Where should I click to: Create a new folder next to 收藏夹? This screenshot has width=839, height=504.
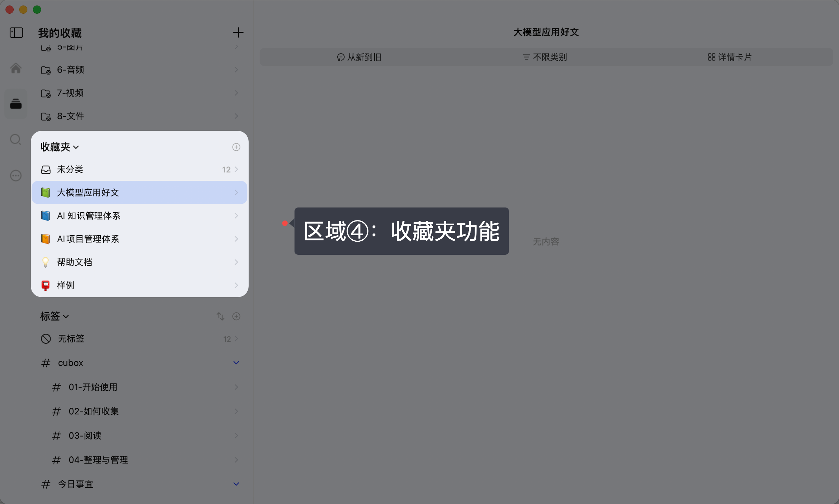pos(236,147)
